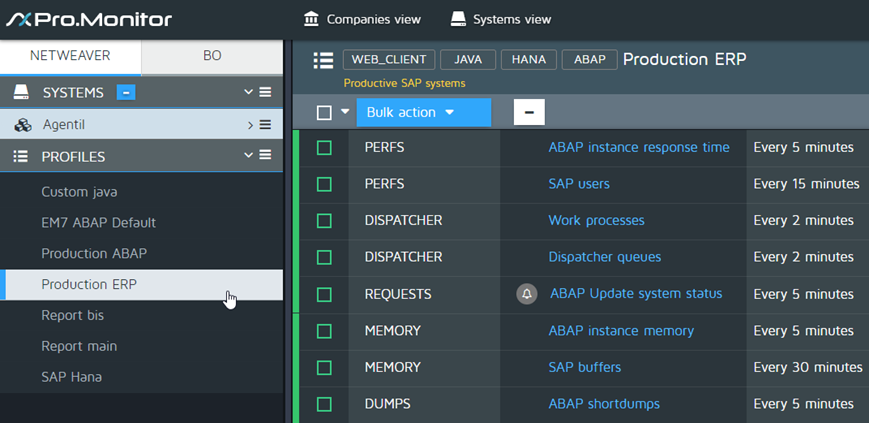Click the Every 30 minutes schedule cell
869x423 pixels.
point(808,368)
